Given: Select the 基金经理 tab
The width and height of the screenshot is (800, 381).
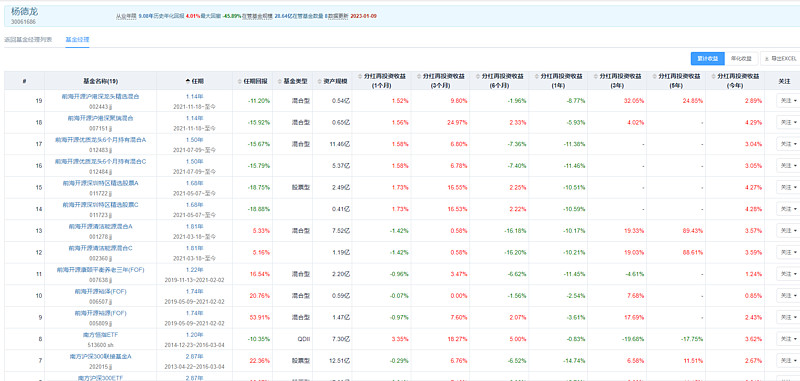Looking at the screenshot, I should point(77,39).
